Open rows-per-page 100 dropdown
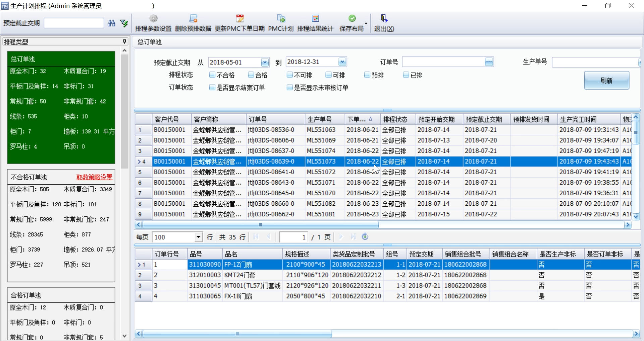This screenshot has width=644, height=341. click(199, 237)
